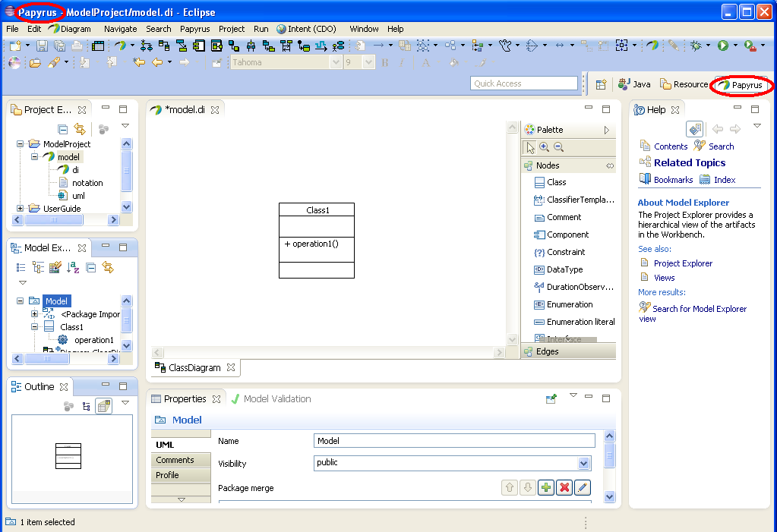The width and height of the screenshot is (777, 532).
Task: Click Project Explorer vertical scrollbar thumb
Action: point(126,171)
